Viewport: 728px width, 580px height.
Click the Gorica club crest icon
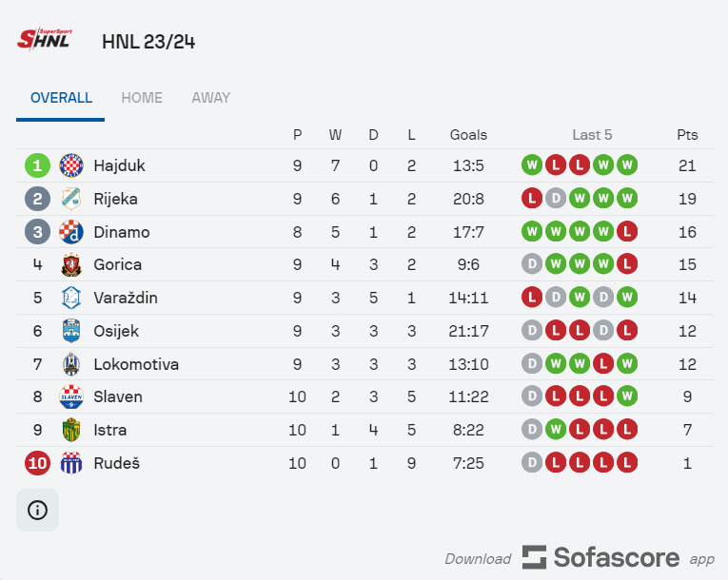point(71,264)
